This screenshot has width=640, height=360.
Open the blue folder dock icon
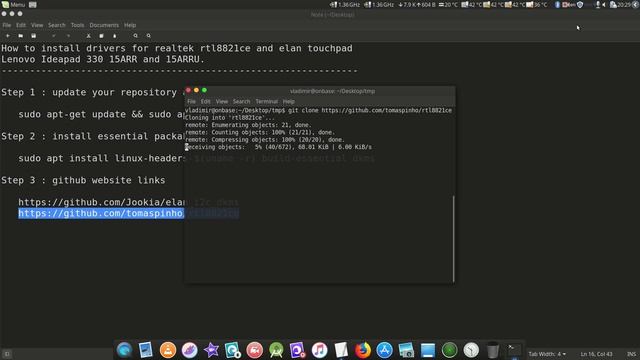(428, 350)
